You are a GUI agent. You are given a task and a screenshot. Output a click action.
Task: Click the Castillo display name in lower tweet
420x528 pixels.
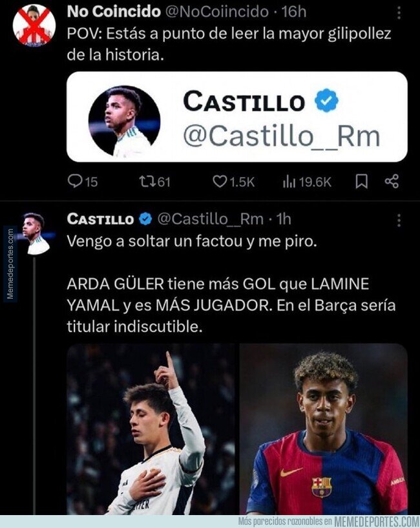pos(100,220)
